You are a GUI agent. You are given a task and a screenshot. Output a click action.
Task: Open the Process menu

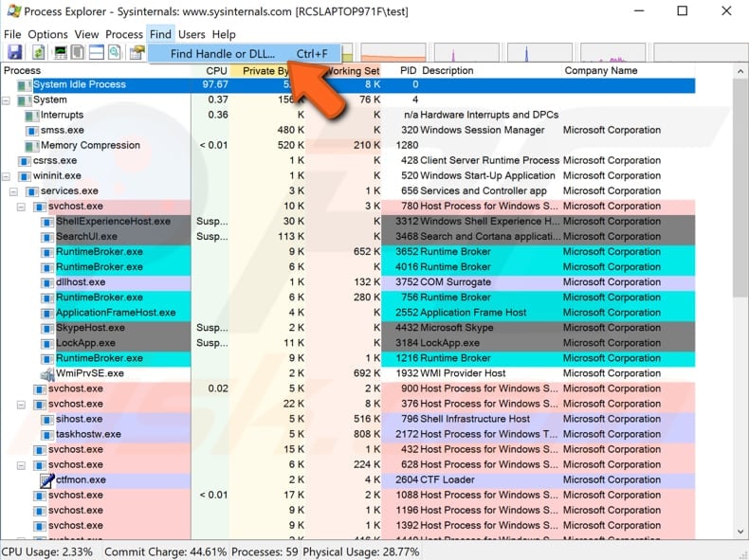(124, 34)
